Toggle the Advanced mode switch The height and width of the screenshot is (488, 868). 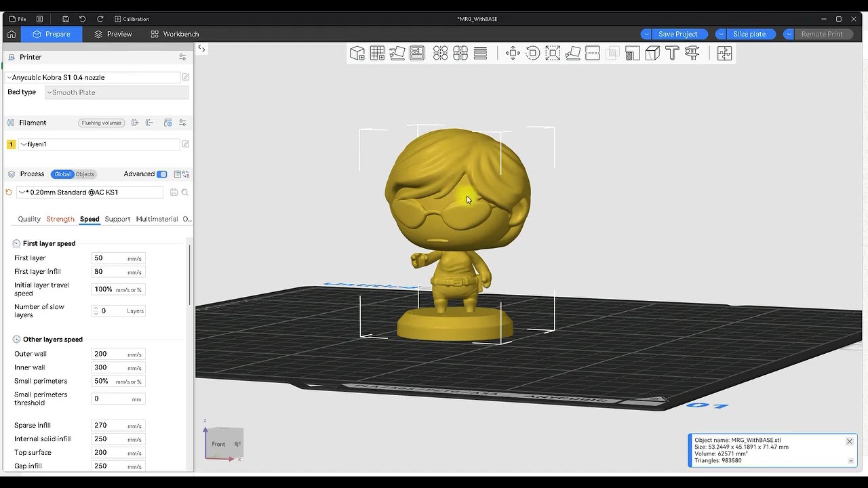162,174
